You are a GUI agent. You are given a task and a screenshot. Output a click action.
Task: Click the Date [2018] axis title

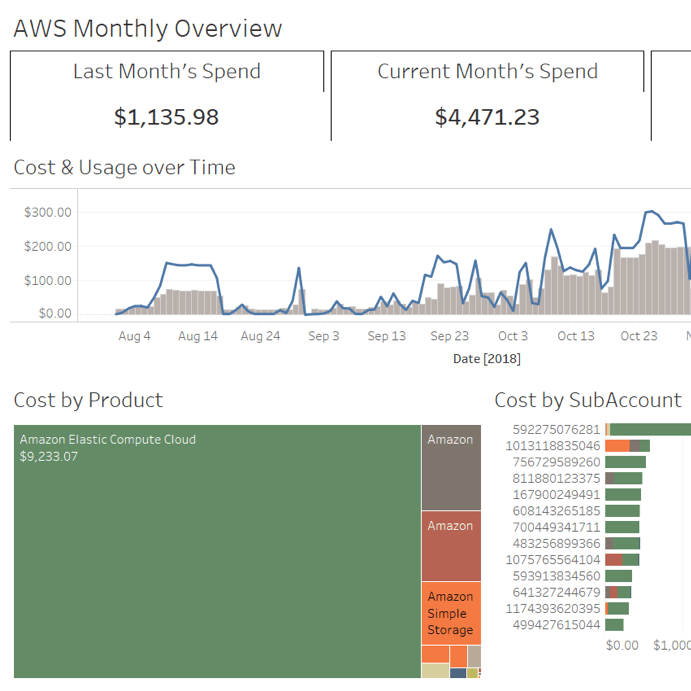(487, 359)
